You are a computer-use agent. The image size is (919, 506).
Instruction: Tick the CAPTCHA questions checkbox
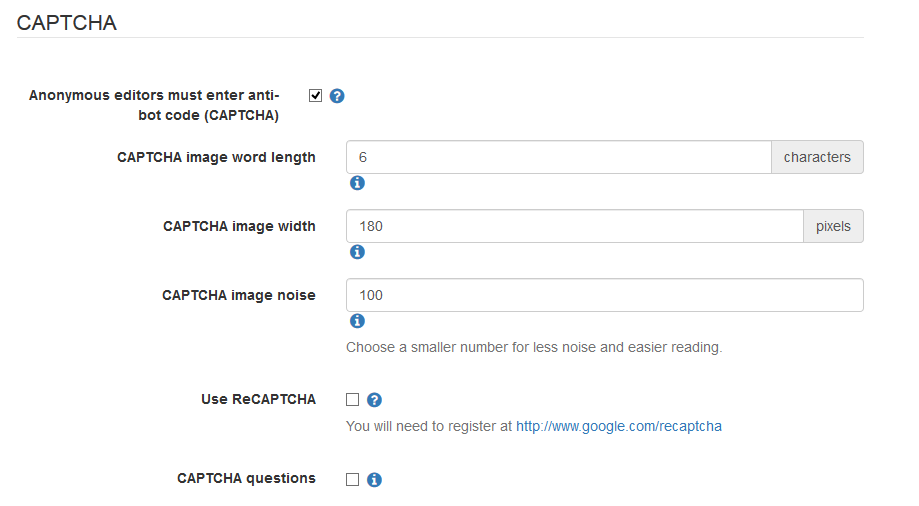coord(352,480)
